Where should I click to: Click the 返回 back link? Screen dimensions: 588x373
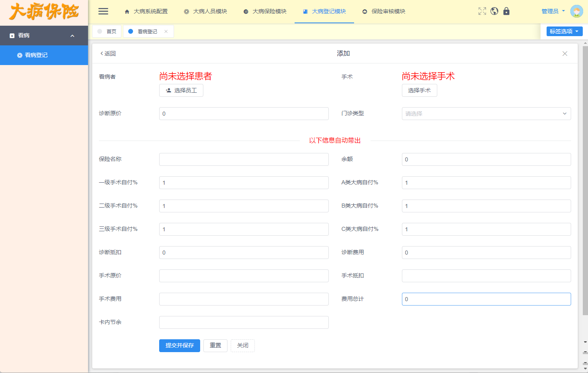tap(107, 53)
